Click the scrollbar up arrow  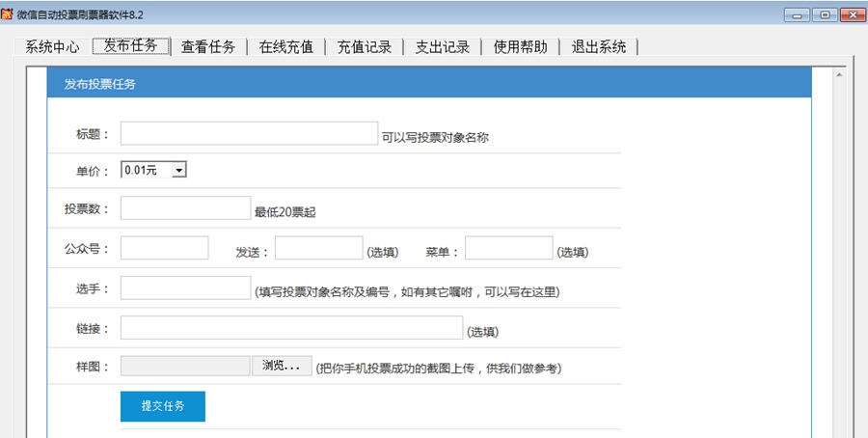coord(840,74)
